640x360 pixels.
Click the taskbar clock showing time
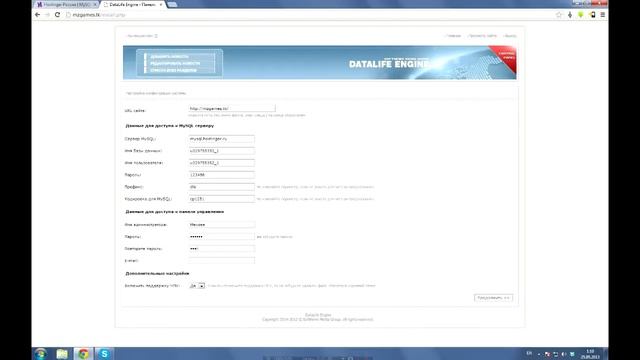point(590,353)
